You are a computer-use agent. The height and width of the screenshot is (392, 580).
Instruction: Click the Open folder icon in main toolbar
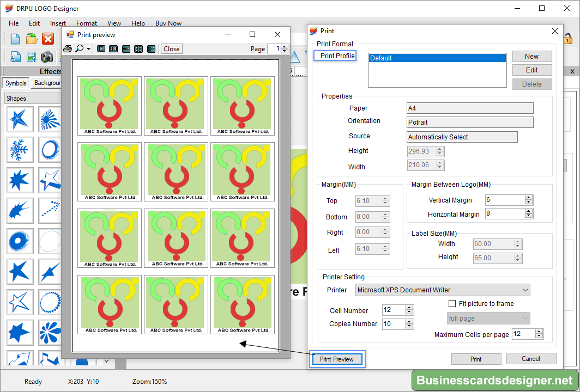[32, 39]
